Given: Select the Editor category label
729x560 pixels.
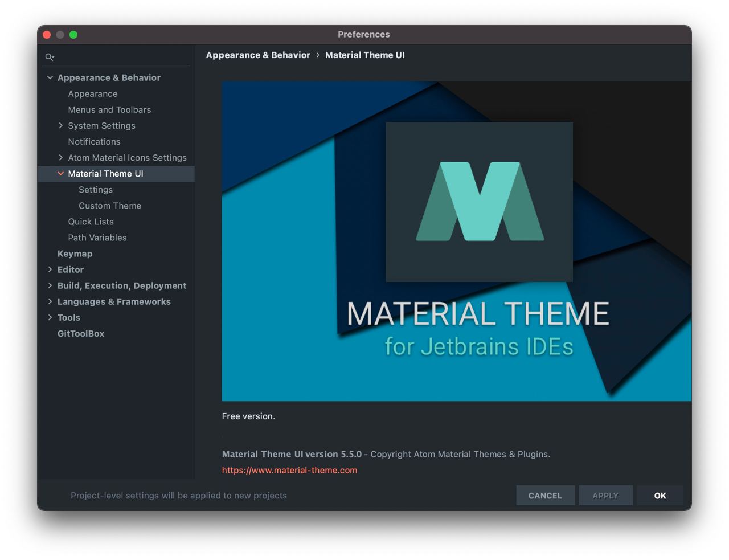Looking at the screenshot, I should pos(71,269).
